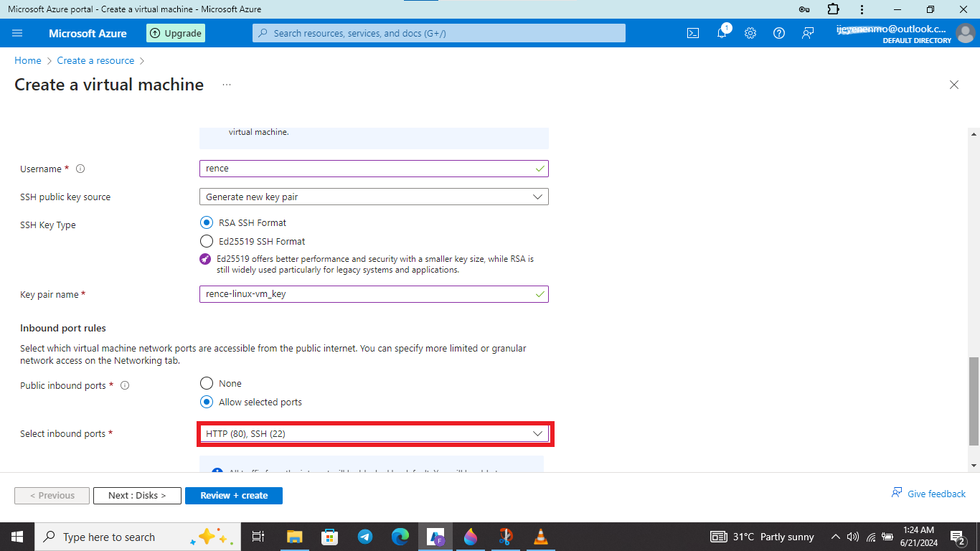Click the Next : Disks button

(137, 496)
